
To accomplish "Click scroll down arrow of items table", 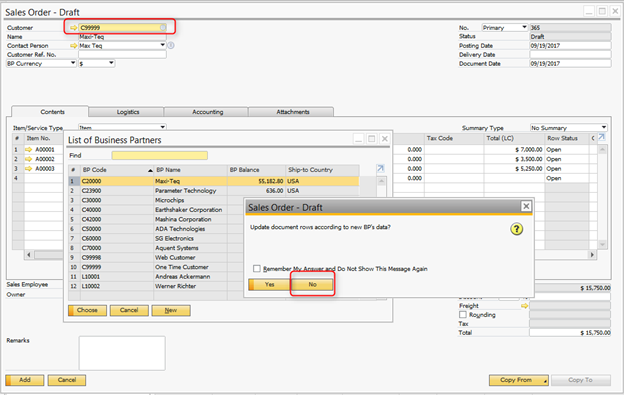I will coord(603,244).
